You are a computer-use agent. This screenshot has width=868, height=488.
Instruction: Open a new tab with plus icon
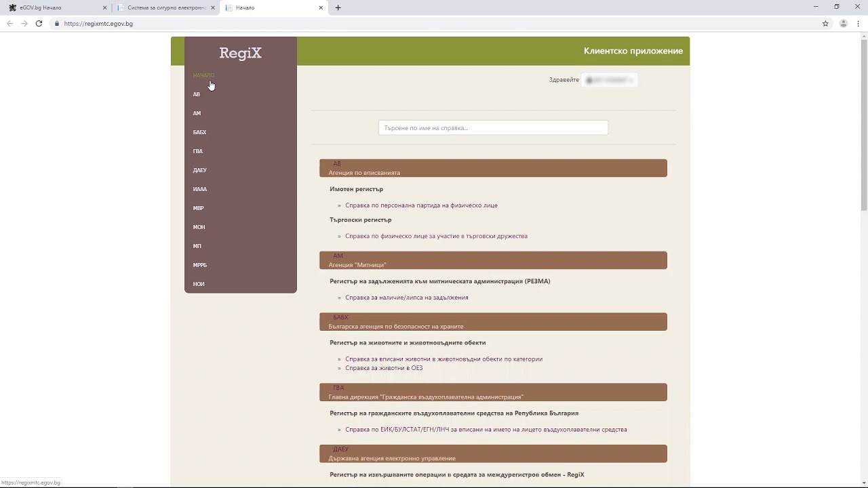click(338, 7)
